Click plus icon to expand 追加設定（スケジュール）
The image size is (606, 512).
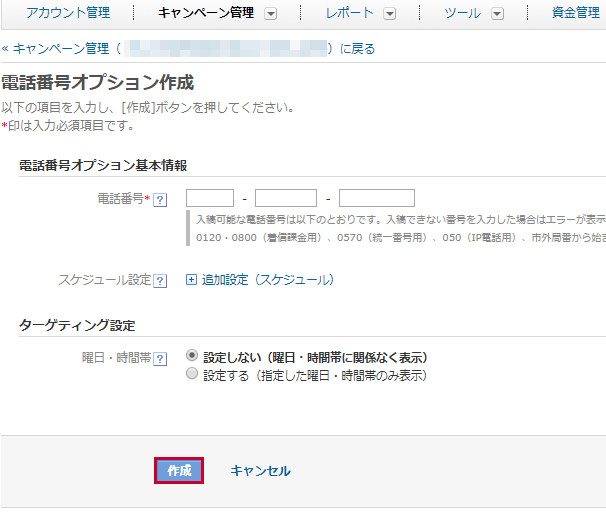192,280
